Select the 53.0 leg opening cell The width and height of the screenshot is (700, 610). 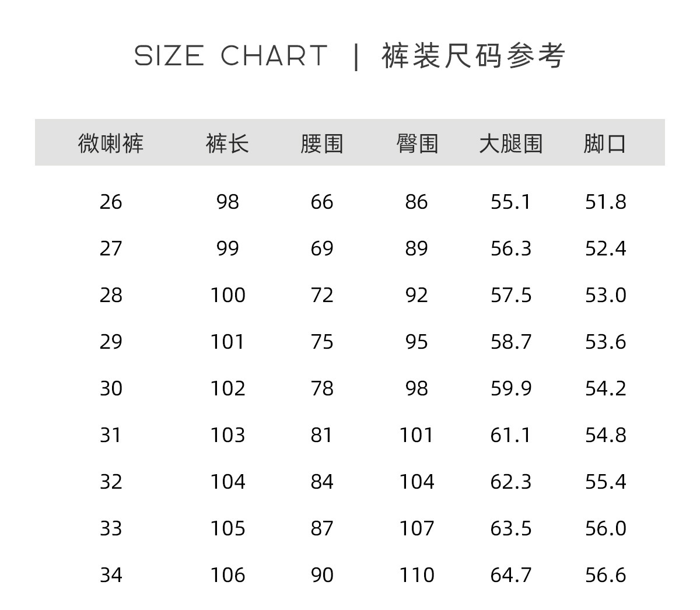click(605, 295)
